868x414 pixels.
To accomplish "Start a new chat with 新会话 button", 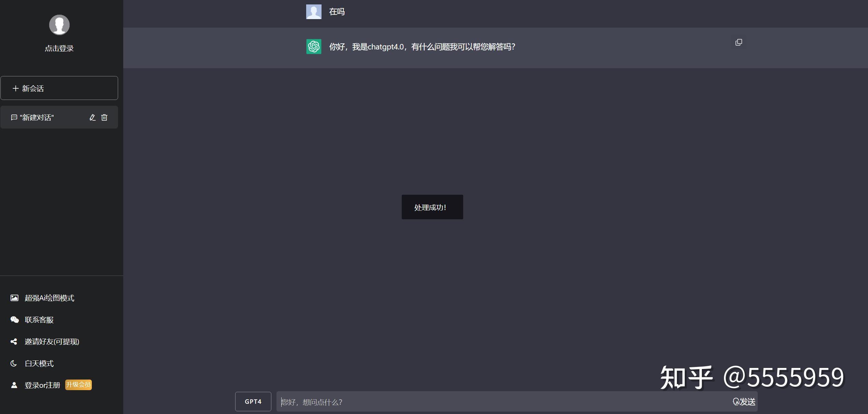I will coord(59,88).
